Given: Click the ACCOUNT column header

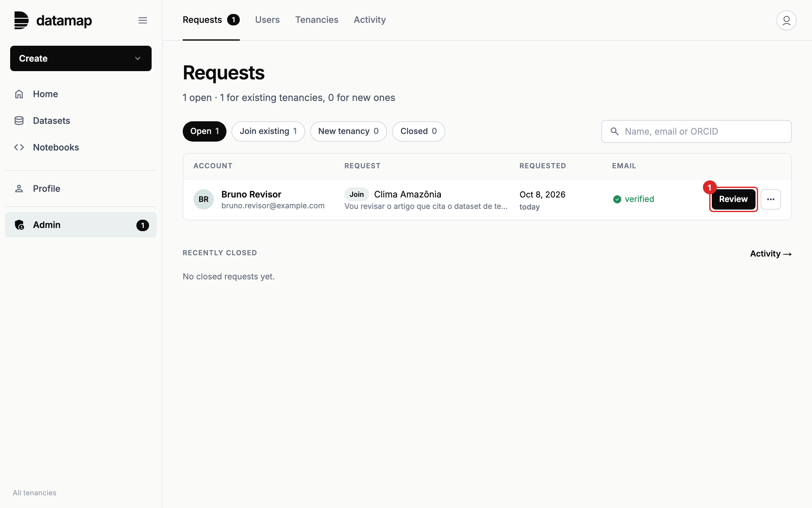Looking at the screenshot, I should 213,166.
